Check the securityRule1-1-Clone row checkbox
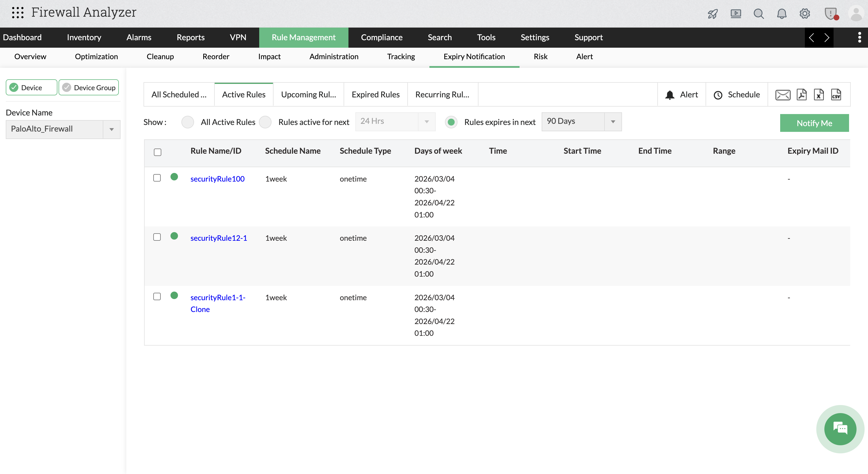Screen dimensions: 868x474 pyautogui.click(x=157, y=296)
